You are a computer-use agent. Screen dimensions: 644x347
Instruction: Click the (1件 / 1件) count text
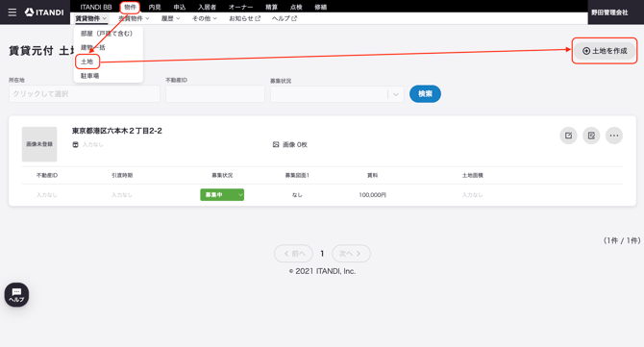pos(621,240)
